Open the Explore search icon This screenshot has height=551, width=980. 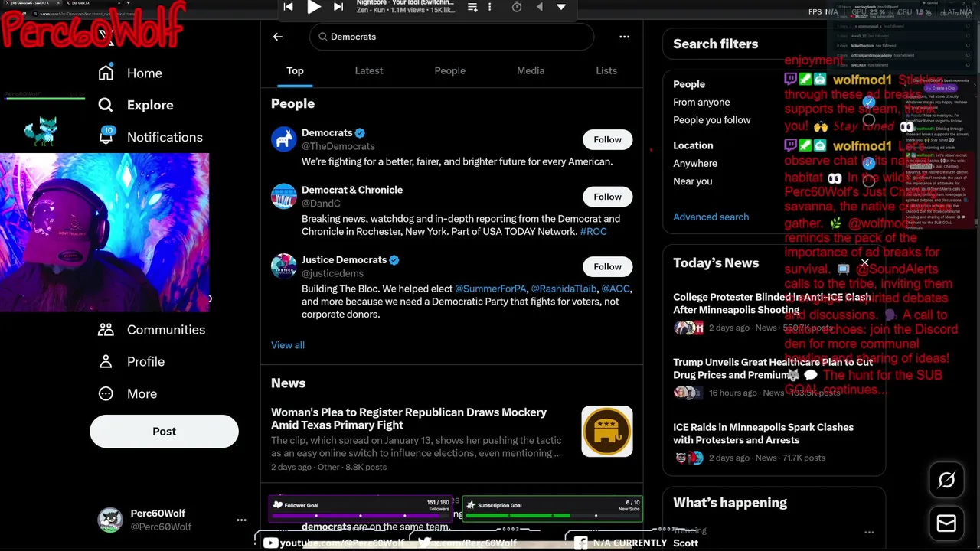pos(106,105)
